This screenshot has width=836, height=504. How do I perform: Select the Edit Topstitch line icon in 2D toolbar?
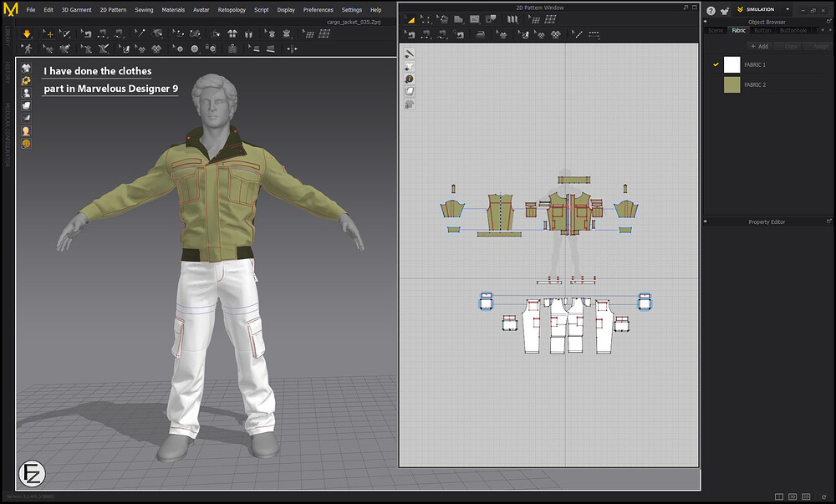point(578,34)
